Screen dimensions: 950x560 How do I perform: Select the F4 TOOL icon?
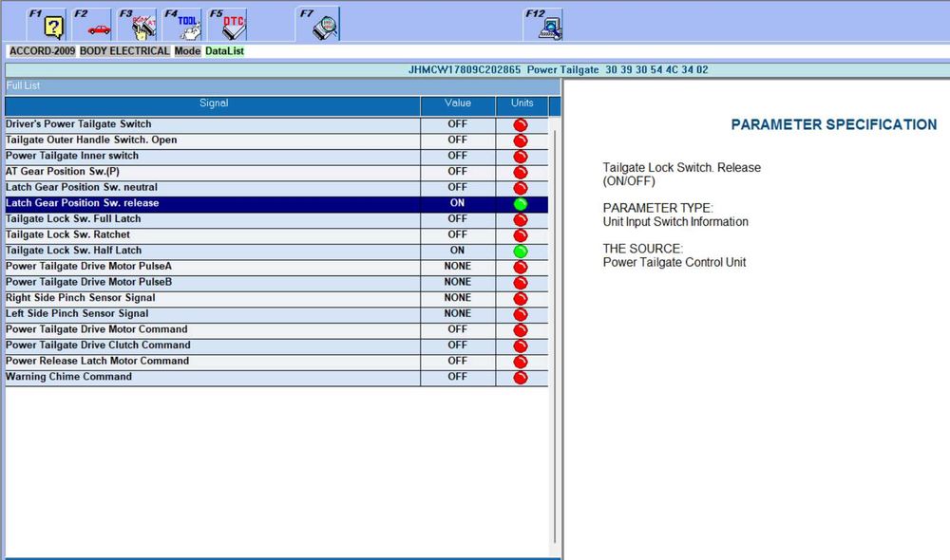pyautogui.click(x=190, y=26)
